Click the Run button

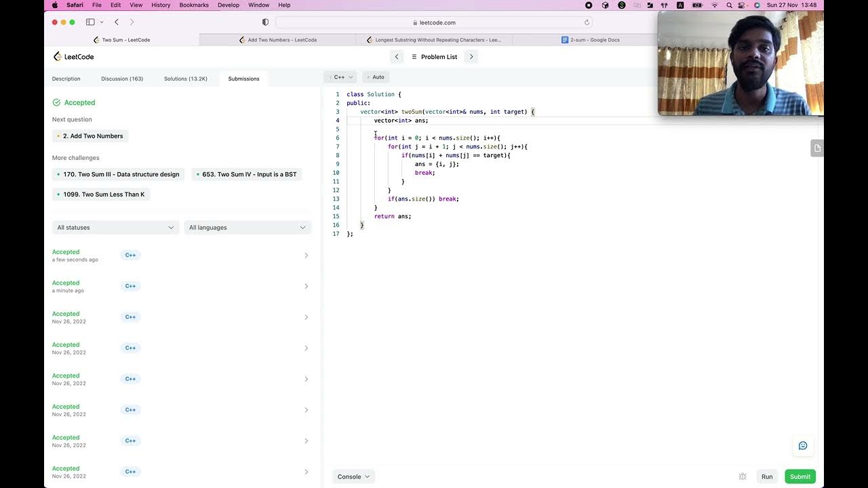click(x=767, y=476)
